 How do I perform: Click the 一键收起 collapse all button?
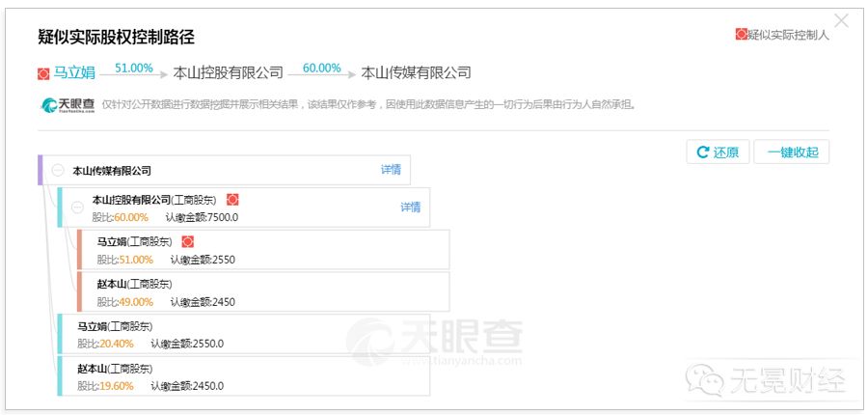(792, 152)
